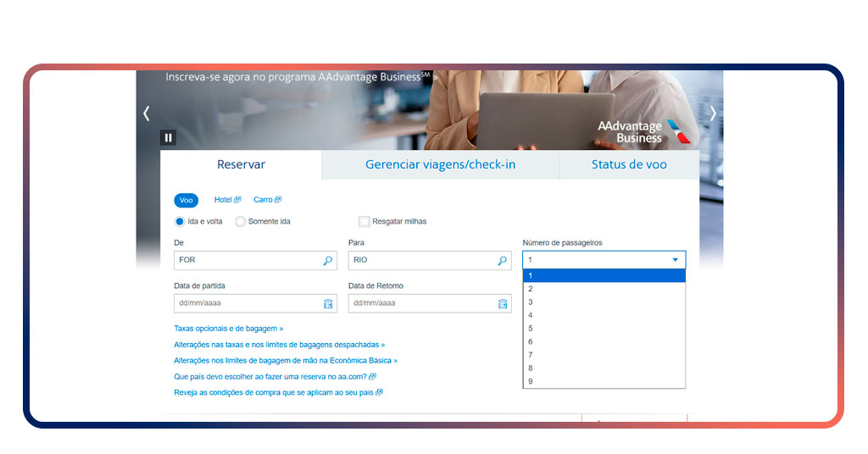The width and height of the screenshot is (868, 454).
Task: Open airport search for De field
Action: coord(328,260)
